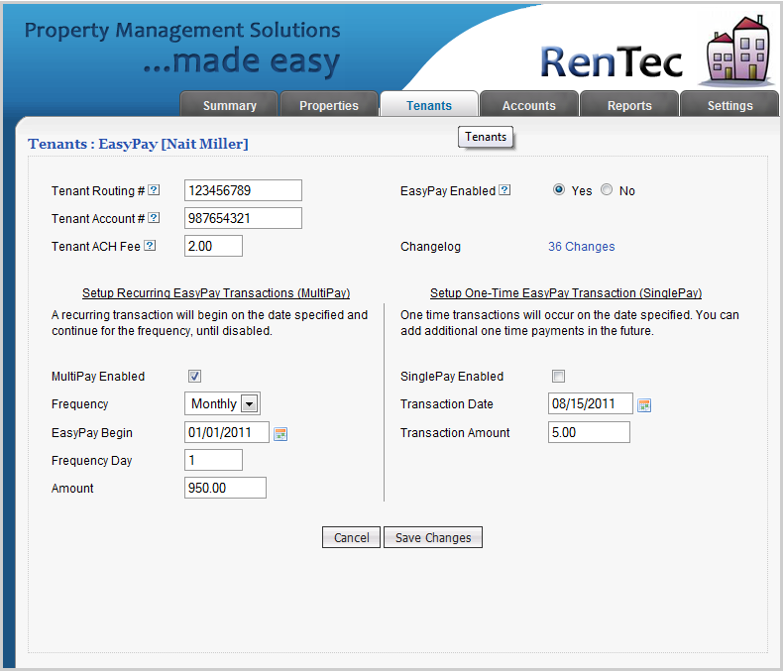Click the Frequency Day field
The image size is (784, 672).
(213, 460)
